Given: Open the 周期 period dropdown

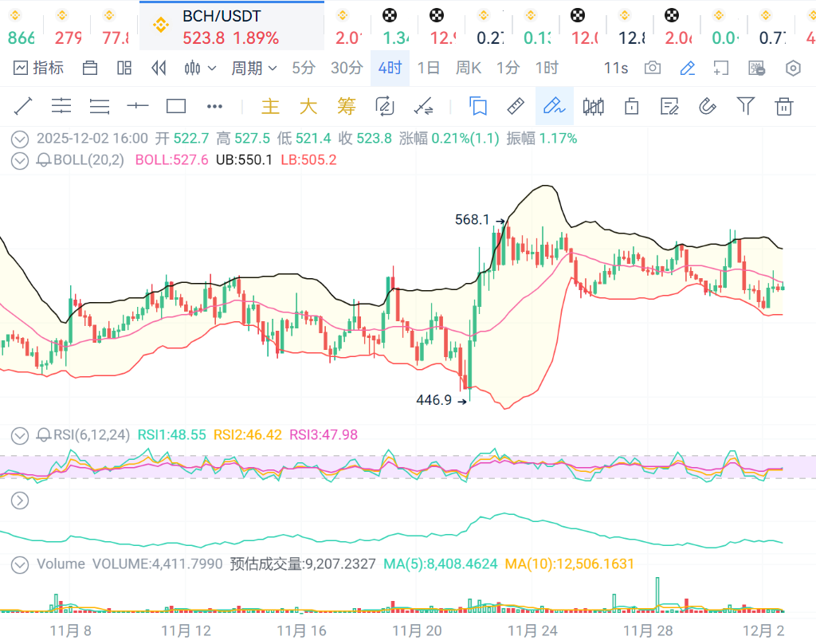Looking at the screenshot, I should [254, 69].
